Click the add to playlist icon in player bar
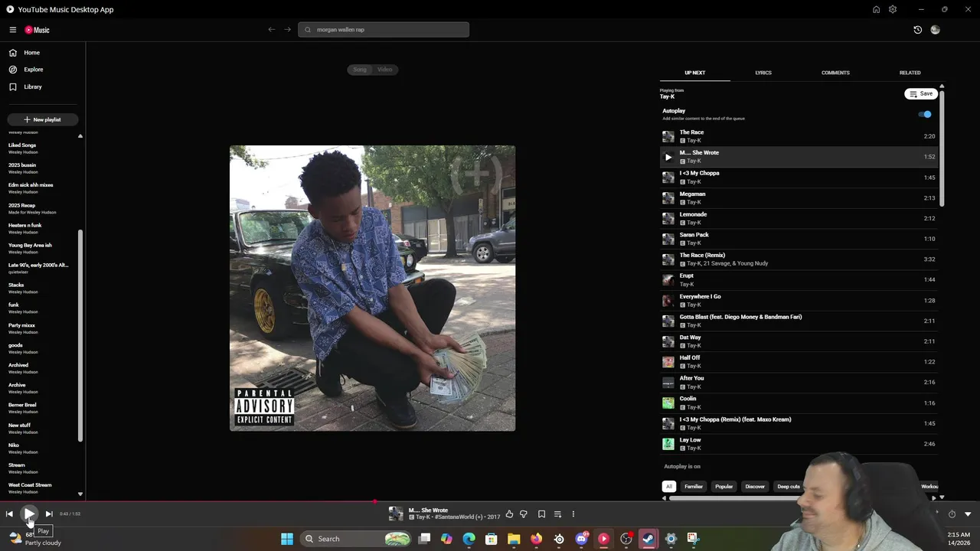The width and height of the screenshot is (980, 551). [557, 514]
